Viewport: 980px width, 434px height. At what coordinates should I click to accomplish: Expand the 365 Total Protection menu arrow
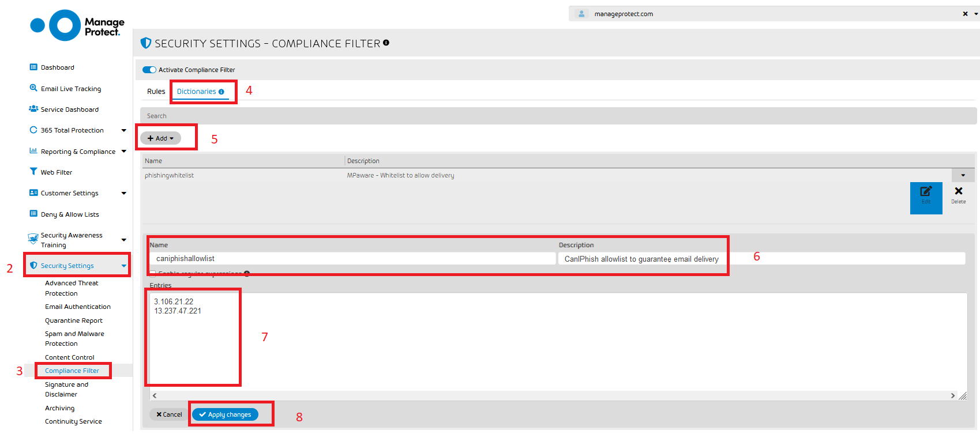[x=123, y=130]
